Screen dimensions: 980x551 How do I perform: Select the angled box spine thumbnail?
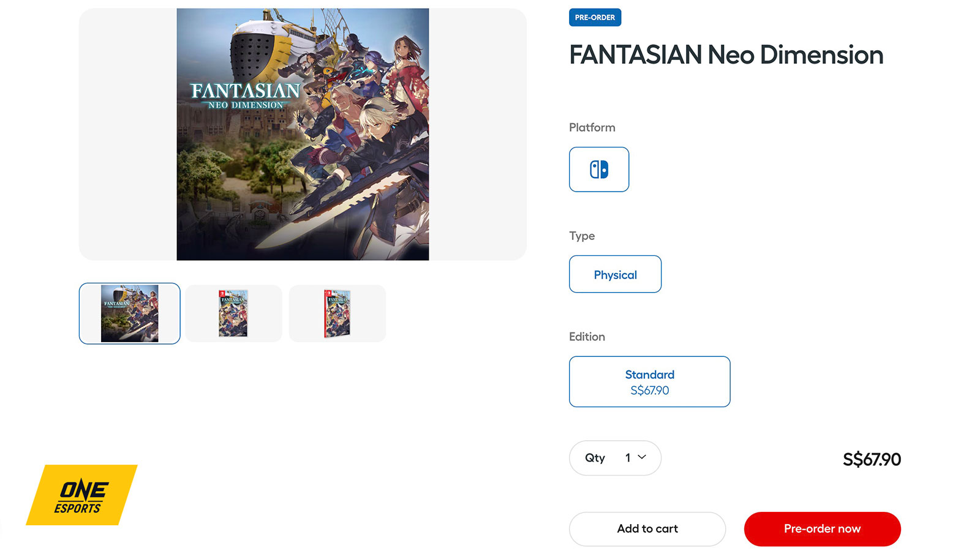(337, 313)
